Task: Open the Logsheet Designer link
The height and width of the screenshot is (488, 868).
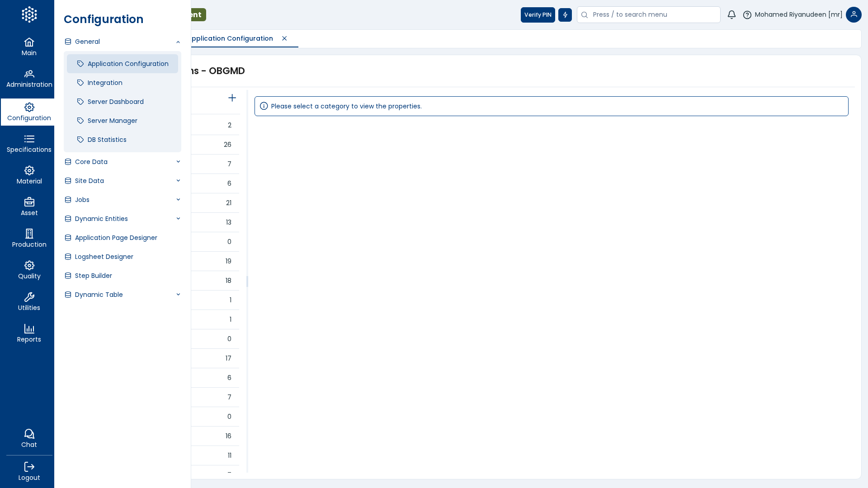Action: click(x=104, y=257)
